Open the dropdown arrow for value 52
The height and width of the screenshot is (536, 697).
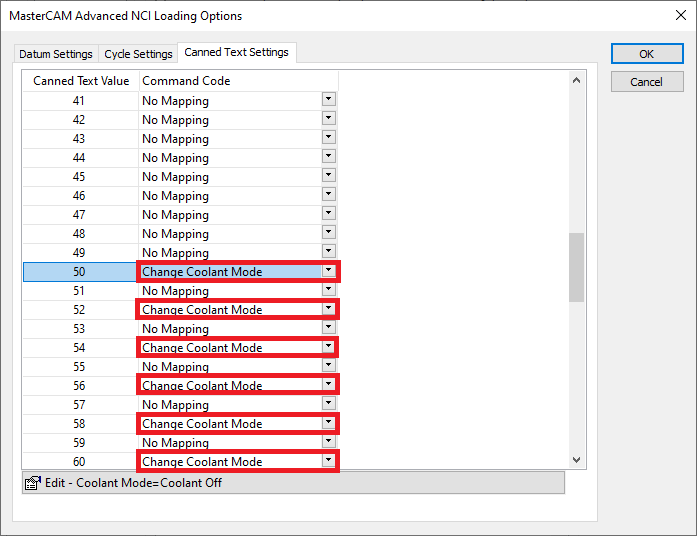328,308
